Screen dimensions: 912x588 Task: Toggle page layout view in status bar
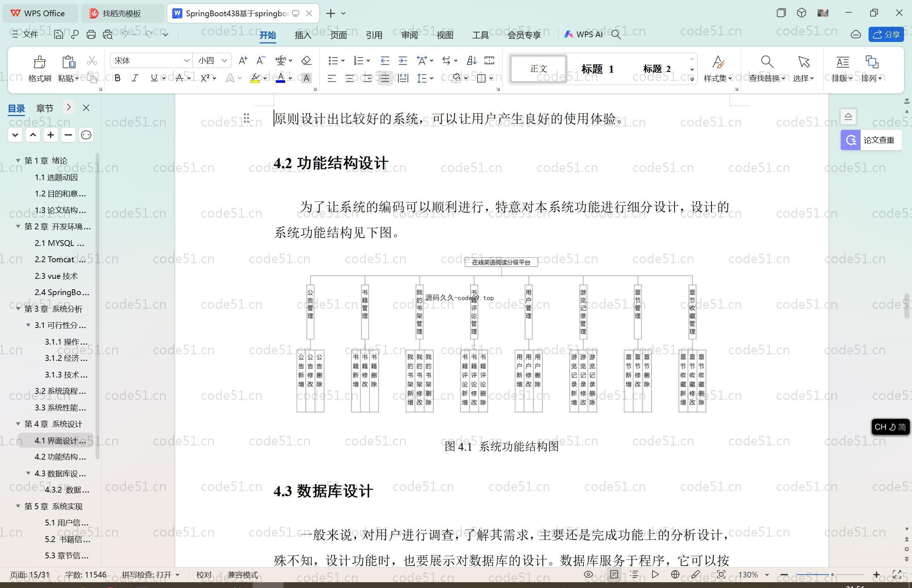click(x=614, y=574)
